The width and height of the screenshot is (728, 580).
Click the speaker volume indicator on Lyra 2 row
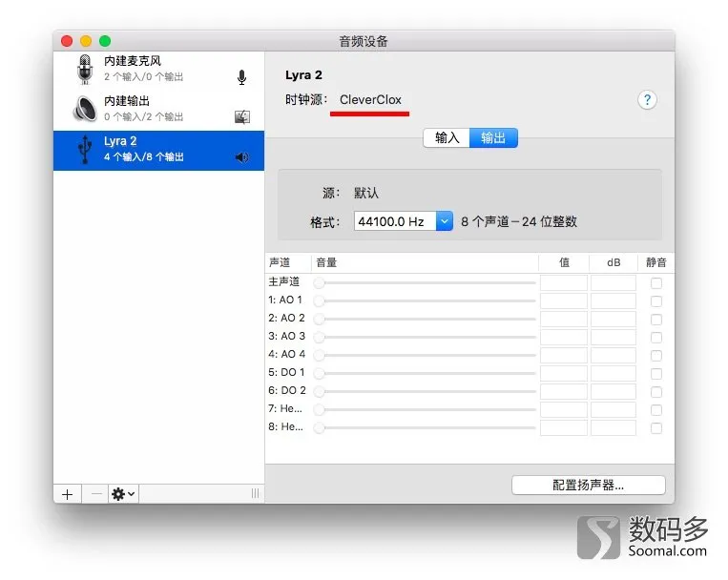coord(242,157)
